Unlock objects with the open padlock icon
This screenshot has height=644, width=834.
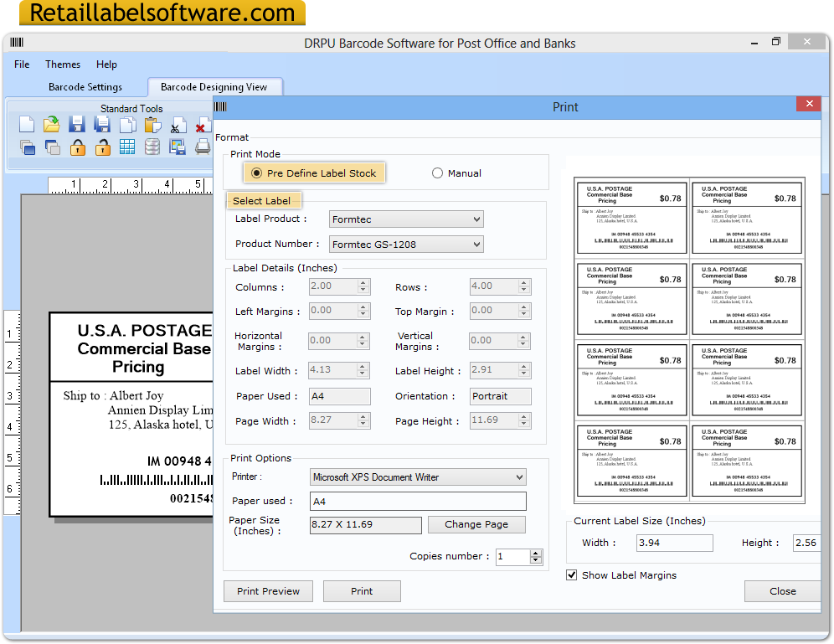[102, 147]
